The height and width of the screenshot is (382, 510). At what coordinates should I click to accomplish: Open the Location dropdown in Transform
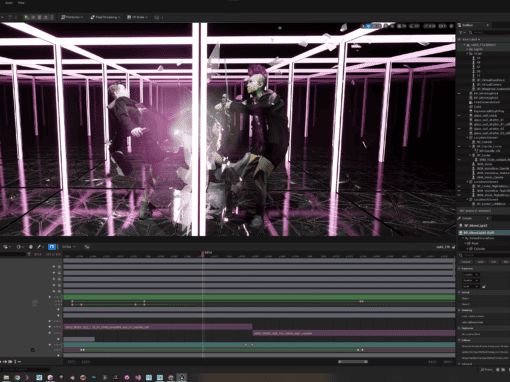tap(471, 274)
